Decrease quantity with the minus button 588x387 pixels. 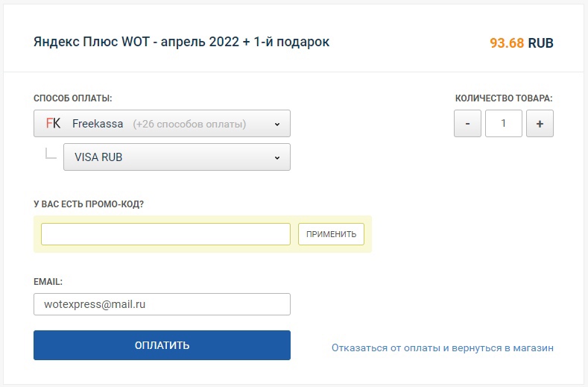coord(467,124)
